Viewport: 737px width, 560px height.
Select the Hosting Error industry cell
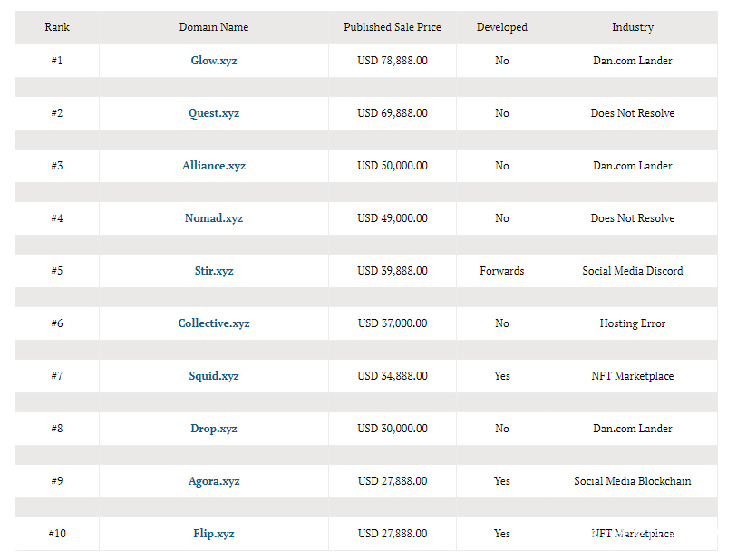[632, 323]
